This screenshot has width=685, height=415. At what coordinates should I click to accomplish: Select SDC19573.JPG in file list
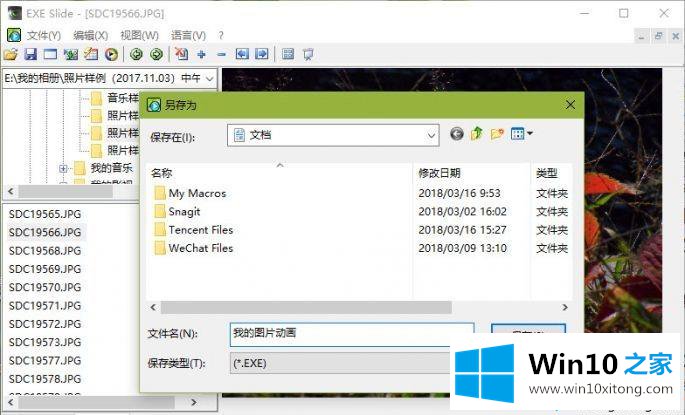tap(45, 342)
